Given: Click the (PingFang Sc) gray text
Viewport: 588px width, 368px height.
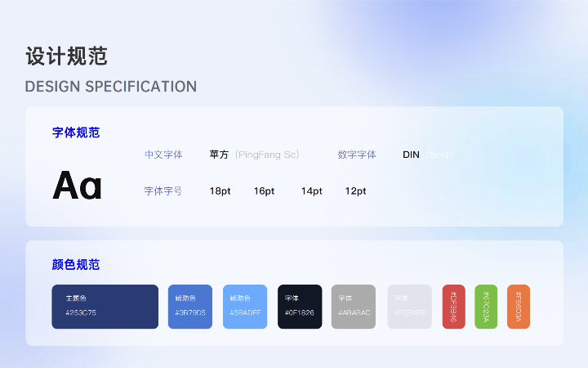Looking at the screenshot, I should [267, 155].
